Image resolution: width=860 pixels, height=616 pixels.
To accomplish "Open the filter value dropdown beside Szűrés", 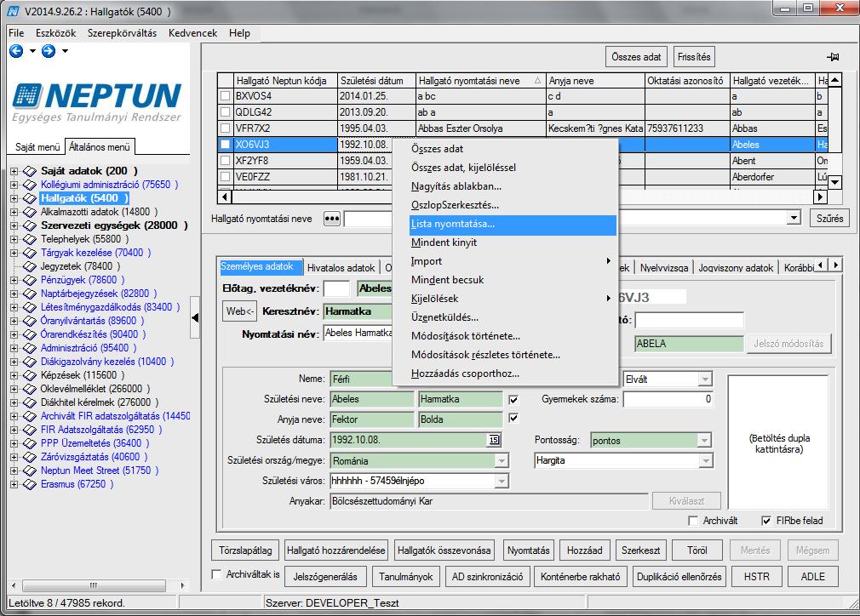I will [793, 218].
